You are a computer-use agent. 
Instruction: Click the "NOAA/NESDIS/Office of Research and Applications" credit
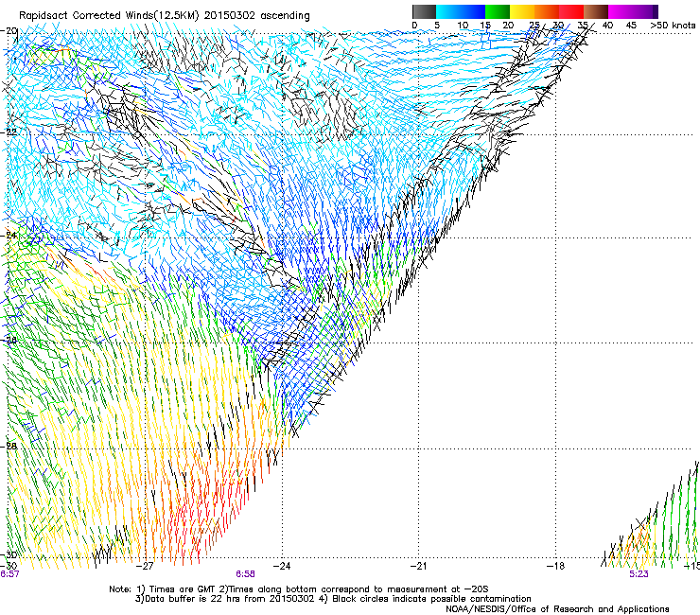pyautogui.click(x=557, y=609)
